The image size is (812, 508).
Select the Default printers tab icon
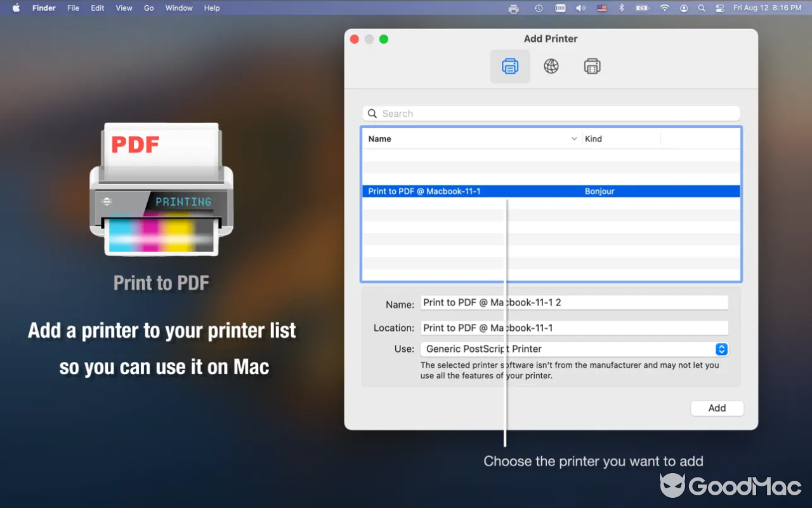pos(509,66)
